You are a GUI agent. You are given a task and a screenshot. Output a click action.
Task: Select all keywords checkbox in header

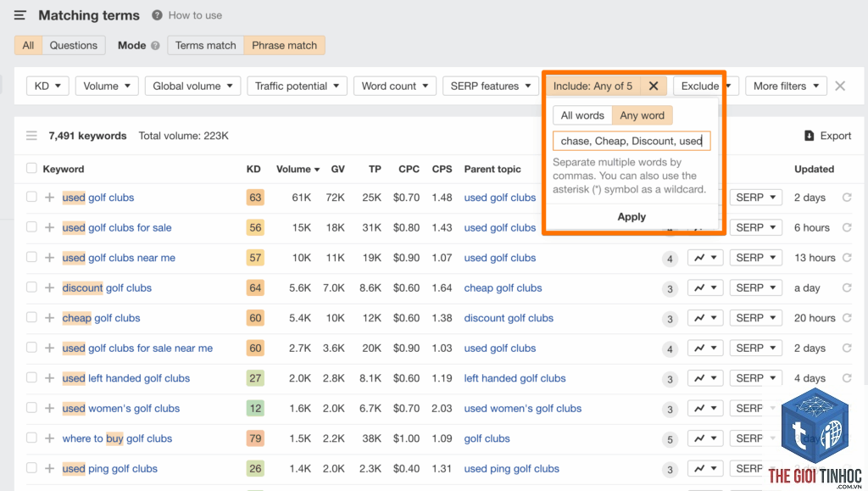click(31, 168)
